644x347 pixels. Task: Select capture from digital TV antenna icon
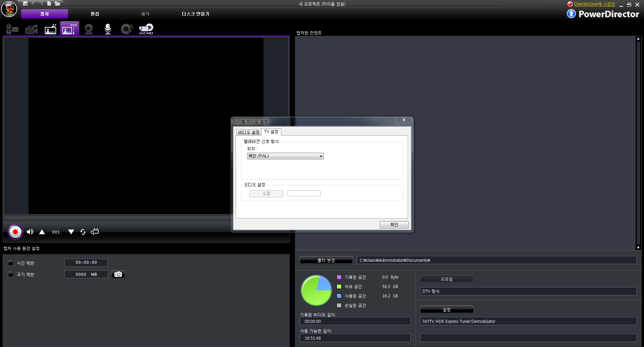(70, 29)
